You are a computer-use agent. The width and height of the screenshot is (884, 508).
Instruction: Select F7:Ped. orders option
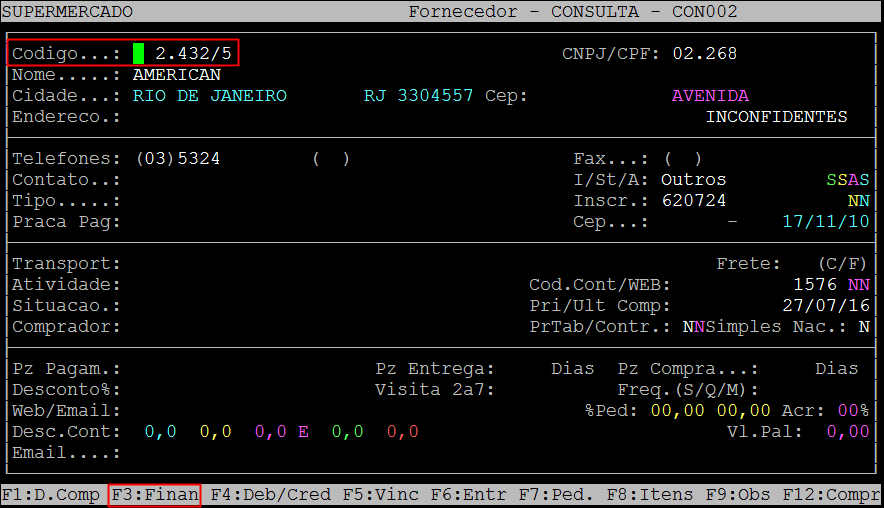tap(557, 494)
